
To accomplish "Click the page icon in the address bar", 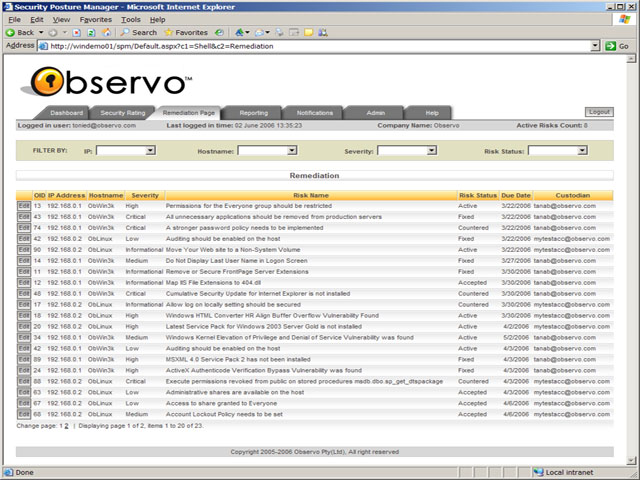I will [43, 46].
